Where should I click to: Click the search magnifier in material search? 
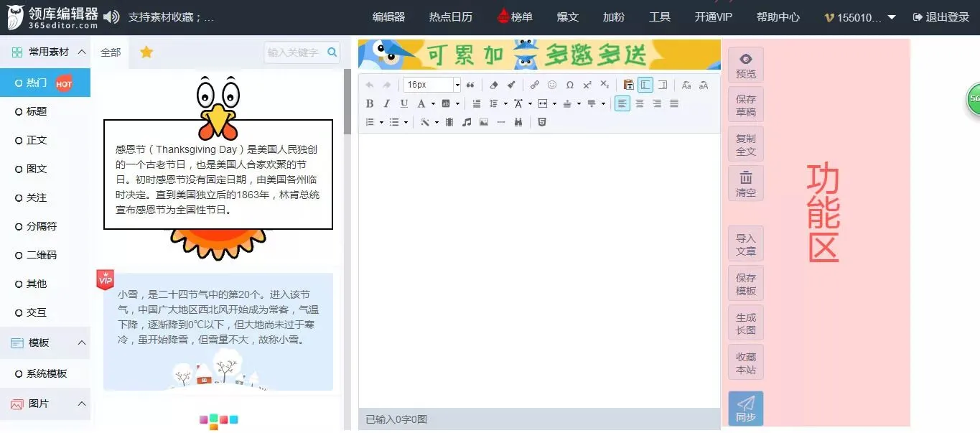[332, 52]
